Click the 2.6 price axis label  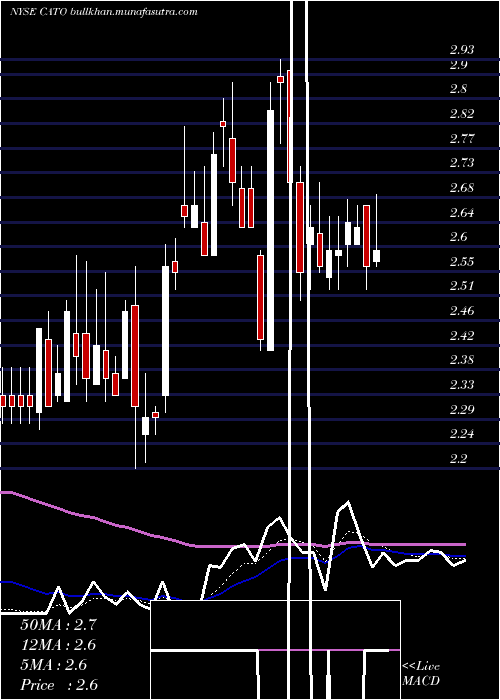458,237
